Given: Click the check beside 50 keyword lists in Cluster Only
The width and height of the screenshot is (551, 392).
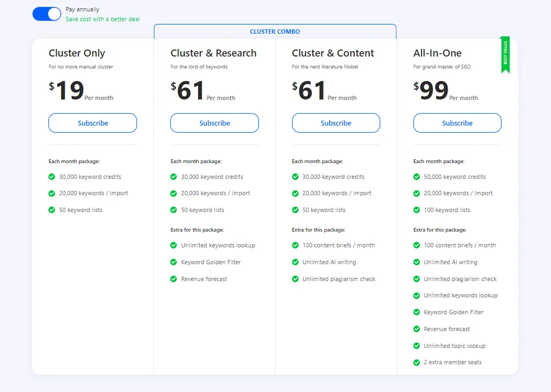Looking at the screenshot, I should point(52,210).
